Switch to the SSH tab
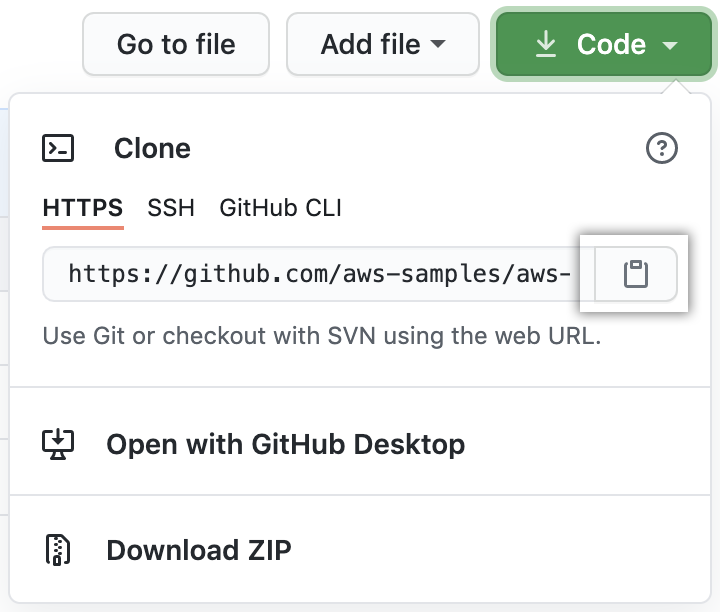The height and width of the screenshot is (612, 720). (x=171, y=208)
